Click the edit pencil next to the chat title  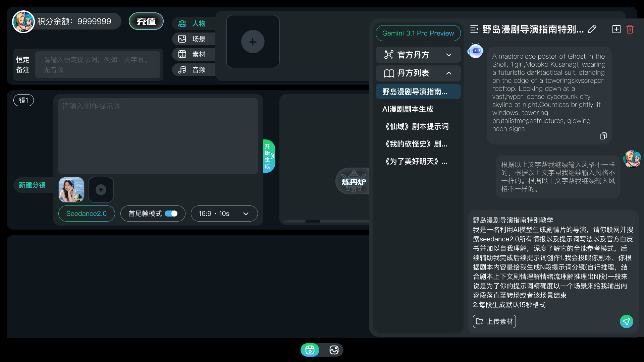[592, 29]
